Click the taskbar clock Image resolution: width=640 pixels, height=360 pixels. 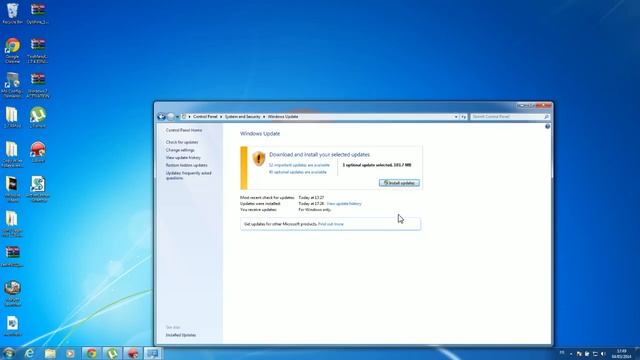click(622, 354)
